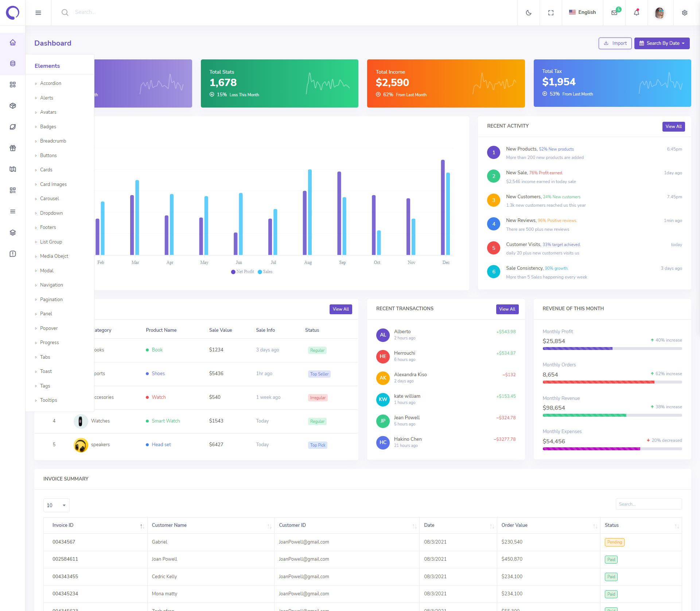Viewport: 700px width, 611px height.
Task: Open the settings gear icon
Action: click(x=684, y=13)
